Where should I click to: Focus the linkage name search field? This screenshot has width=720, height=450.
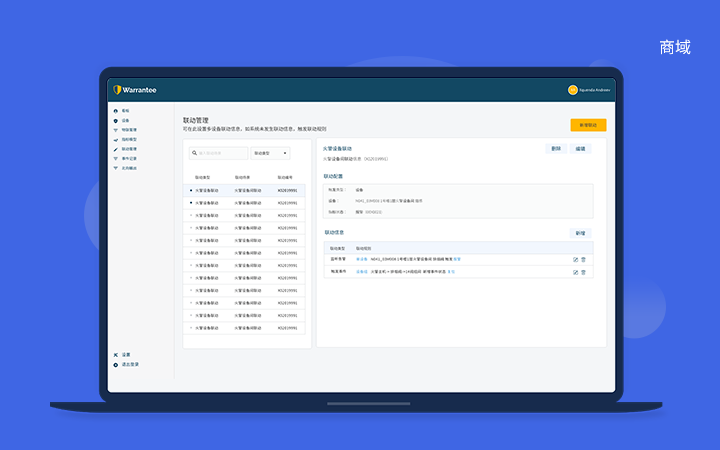coord(219,153)
